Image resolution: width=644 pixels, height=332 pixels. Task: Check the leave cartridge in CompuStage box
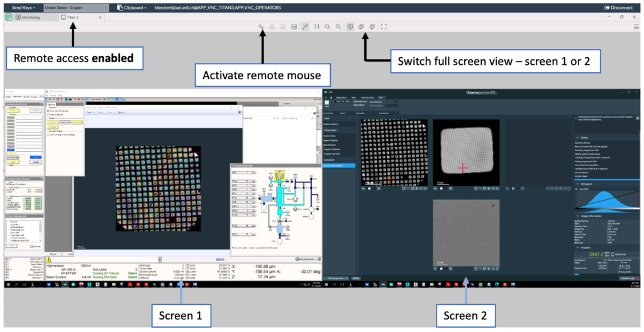pos(48,135)
